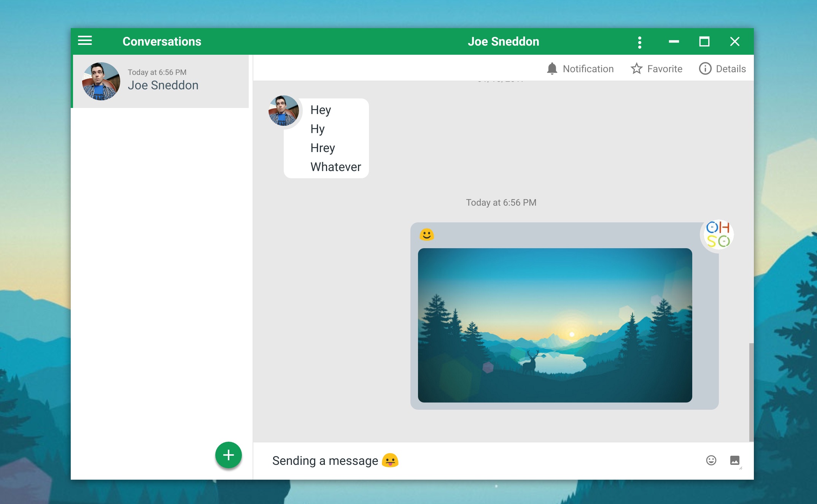This screenshot has height=504, width=817.
Task: Open the navigation drawer via hamburger icon
Action: click(85, 41)
